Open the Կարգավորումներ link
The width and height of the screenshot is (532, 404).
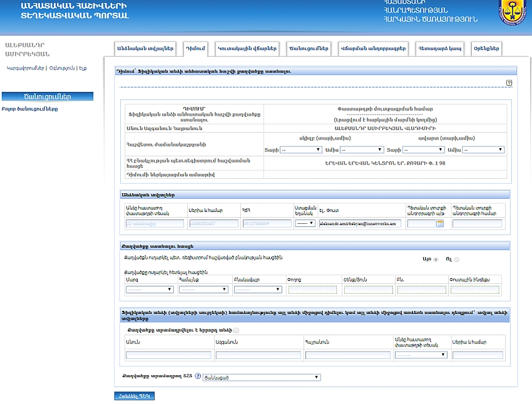click(26, 68)
